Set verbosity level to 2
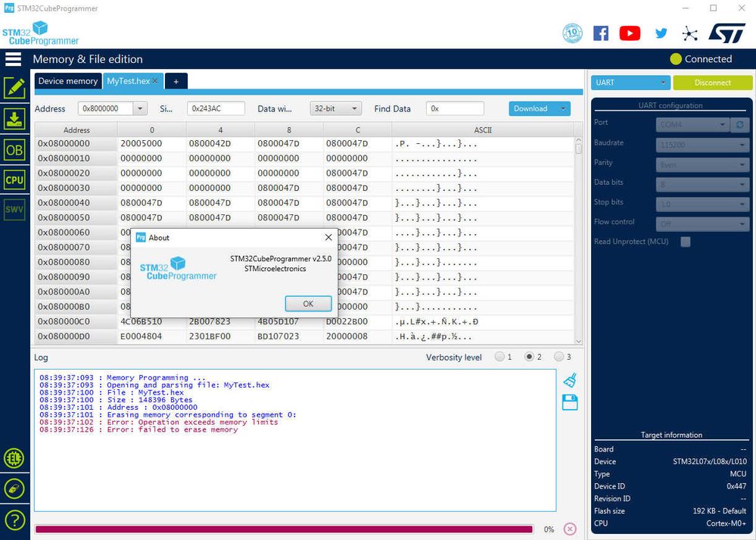Viewport: 756px width, 540px height. coord(530,357)
